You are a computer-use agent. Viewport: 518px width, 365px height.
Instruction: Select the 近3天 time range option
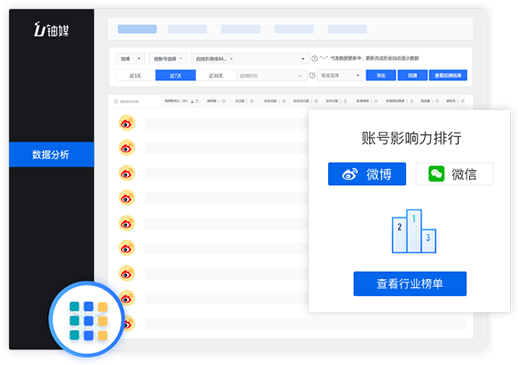click(x=135, y=75)
